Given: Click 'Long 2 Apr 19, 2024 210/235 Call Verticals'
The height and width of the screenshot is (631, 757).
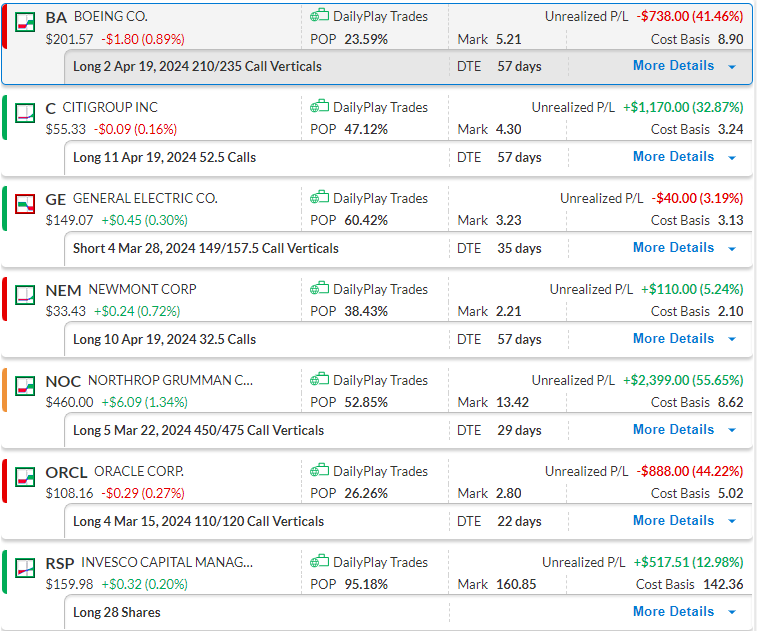Looking at the screenshot, I should [197, 66].
